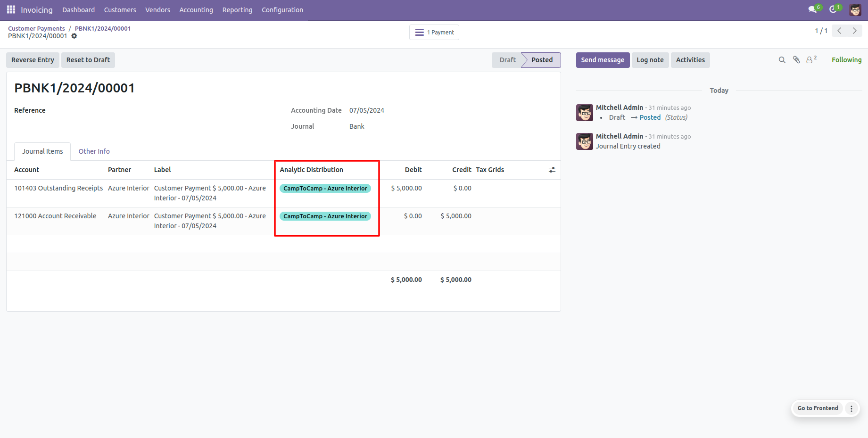Open the Reporting menu
868x438 pixels.
(237, 10)
